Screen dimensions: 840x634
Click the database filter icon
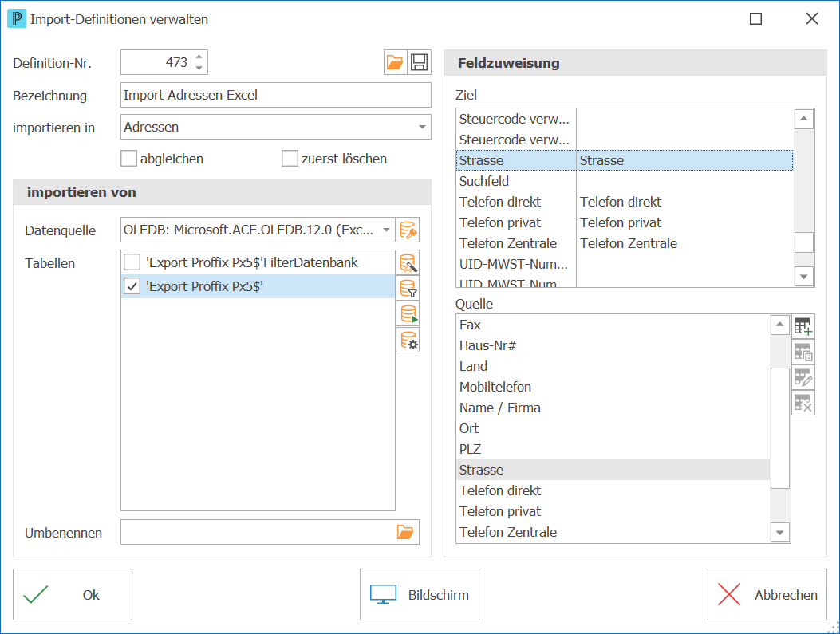408,288
